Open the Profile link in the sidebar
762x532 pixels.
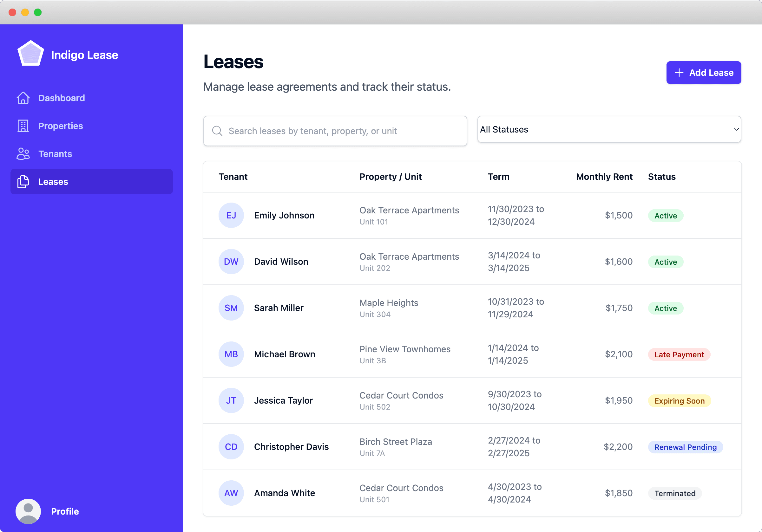(x=65, y=511)
